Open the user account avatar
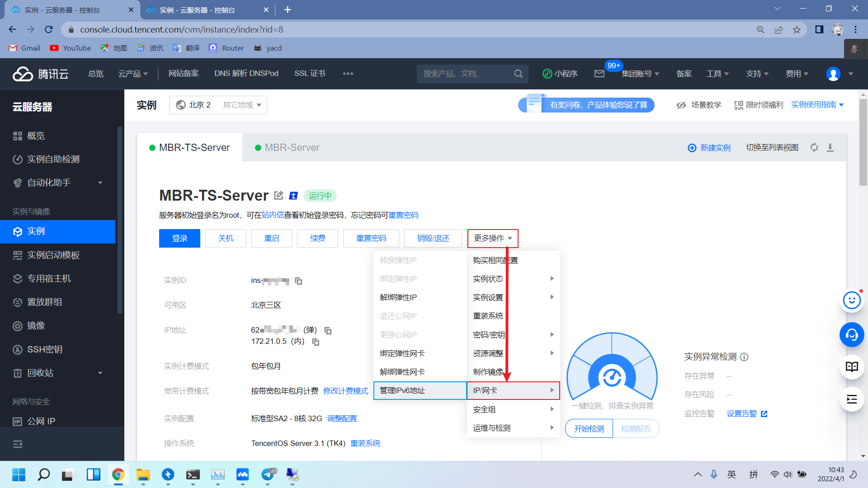 (833, 74)
